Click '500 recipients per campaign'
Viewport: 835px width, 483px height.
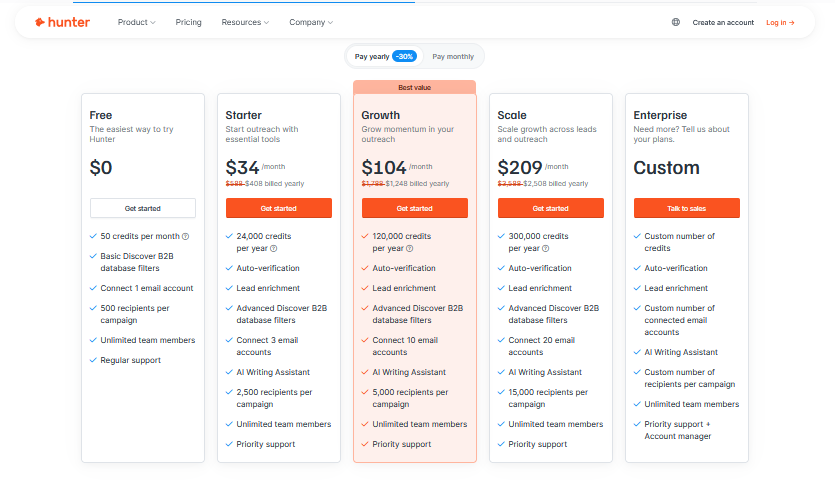[135, 314]
